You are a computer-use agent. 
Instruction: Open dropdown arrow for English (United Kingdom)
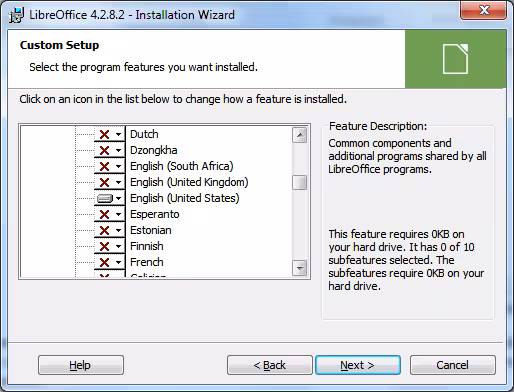pyautogui.click(x=118, y=183)
